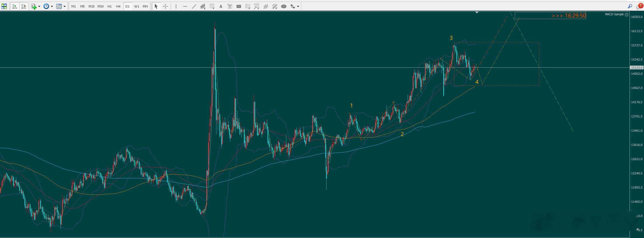Select the rectangle shape tool

pyautogui.click(x=239, y=7)
